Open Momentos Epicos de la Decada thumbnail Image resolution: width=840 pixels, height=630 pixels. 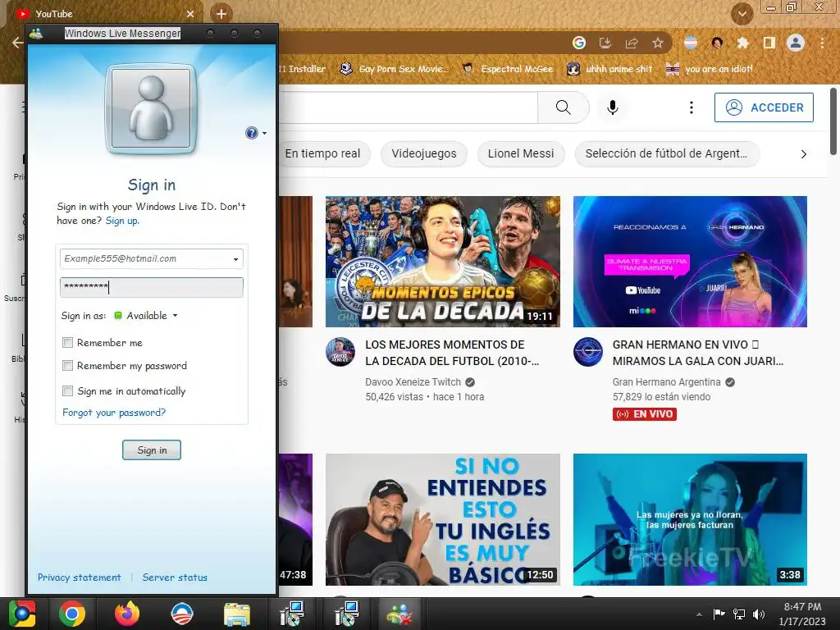coord(443,262)
